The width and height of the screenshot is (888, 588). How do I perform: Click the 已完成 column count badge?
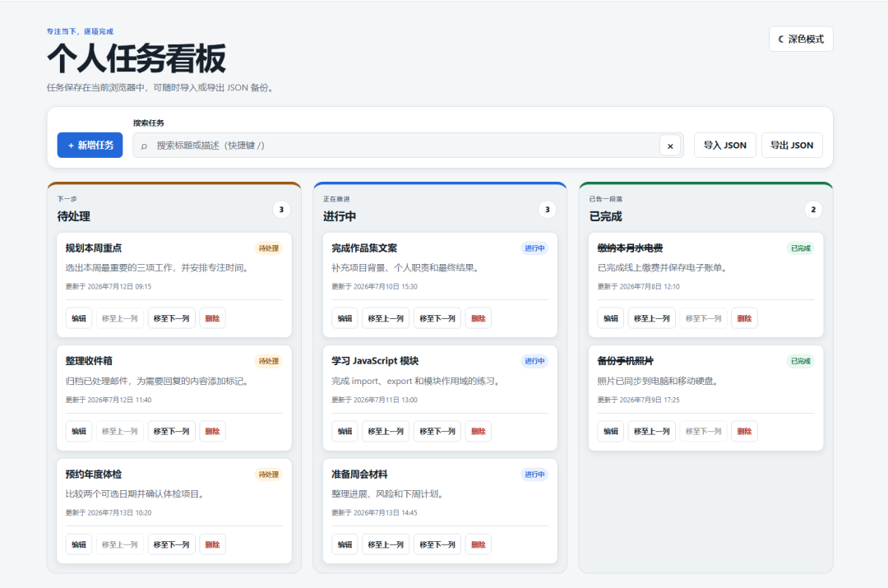coord(813,210)
